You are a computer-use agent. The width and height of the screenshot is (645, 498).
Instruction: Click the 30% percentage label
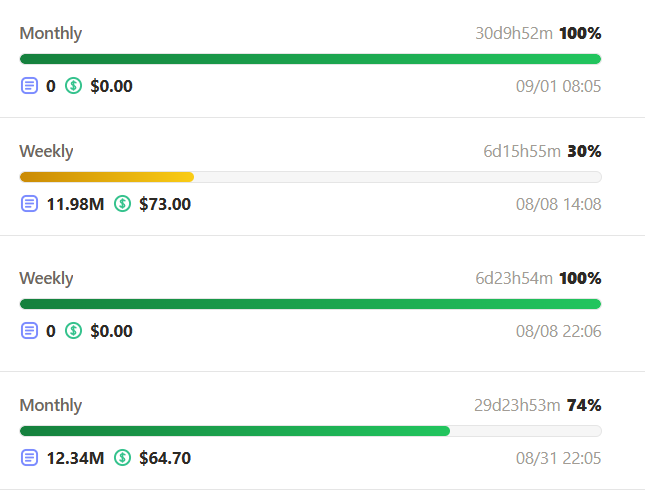[584, 151]
